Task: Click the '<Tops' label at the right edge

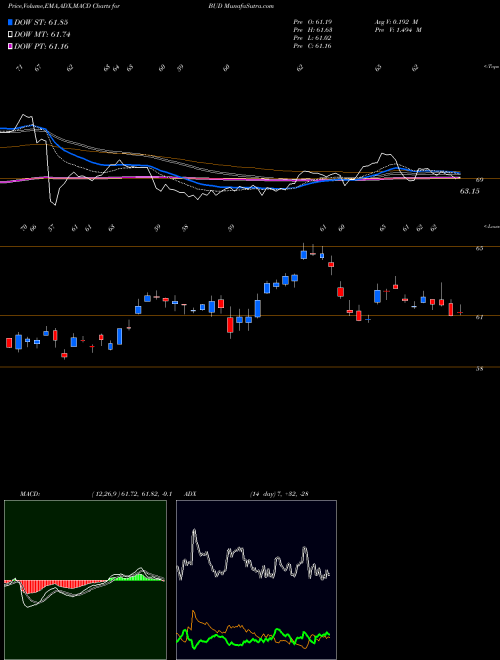Action: (491, 67)
